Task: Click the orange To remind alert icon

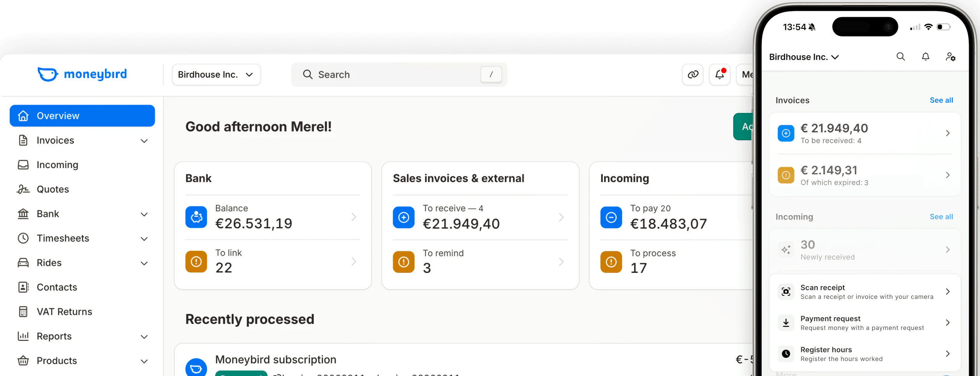Action: point(403,262)
